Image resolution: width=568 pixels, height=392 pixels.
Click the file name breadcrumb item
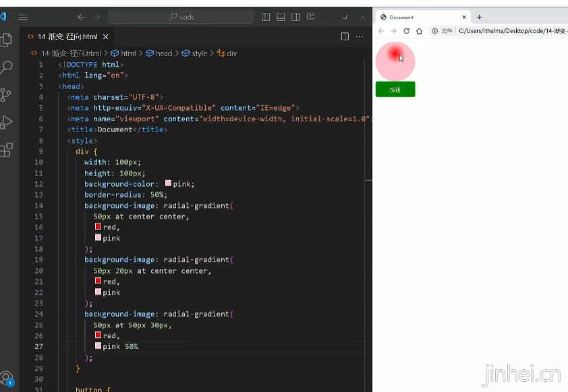[71, 53]
